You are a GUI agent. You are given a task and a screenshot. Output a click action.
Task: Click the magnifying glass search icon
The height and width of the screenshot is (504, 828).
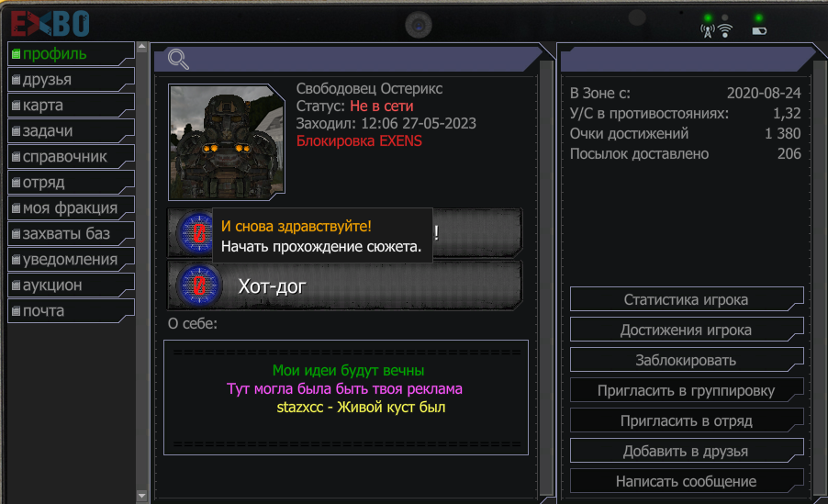[178, 59]
